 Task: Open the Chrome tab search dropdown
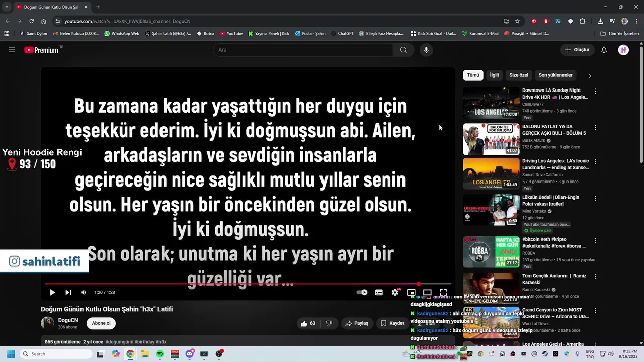click(7, 7)
